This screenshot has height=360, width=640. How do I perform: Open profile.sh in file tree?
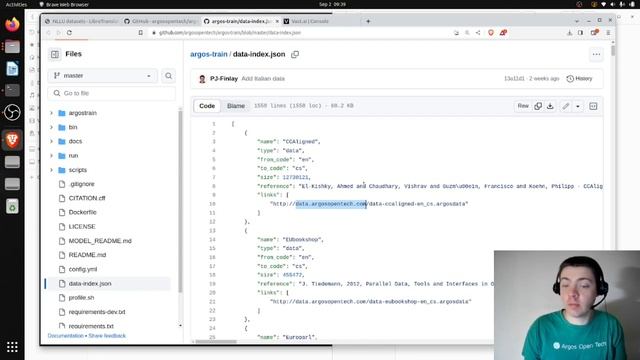click(x=81, y=298)
